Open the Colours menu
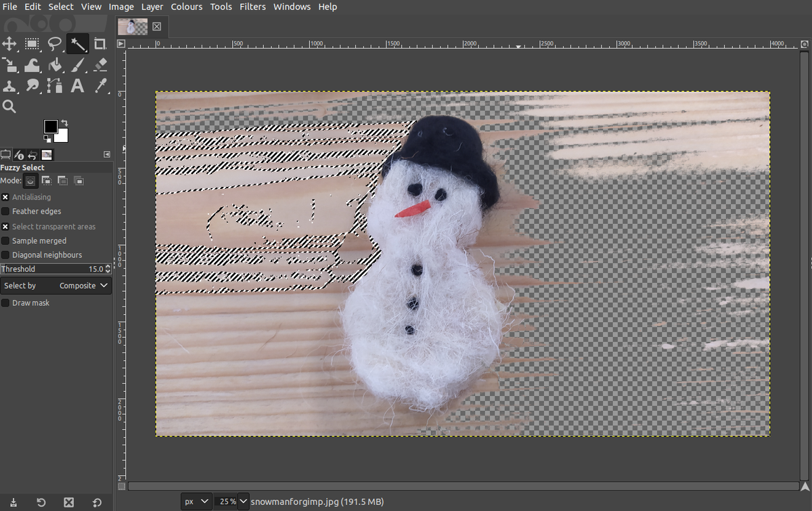The width and height of the screenshot is (812, 511). click(187, 7)
